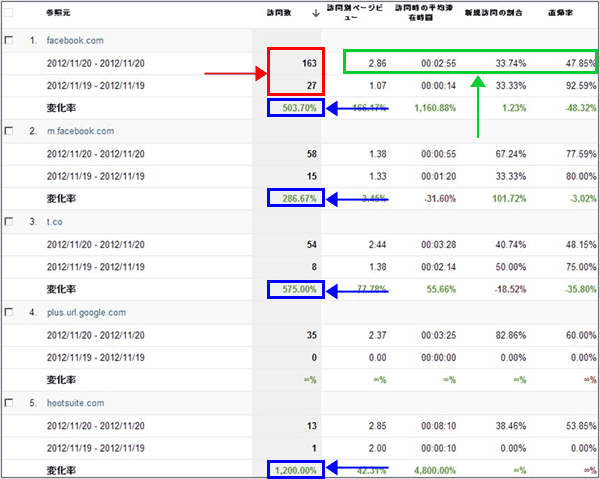Check the box for m.facebook.com row
The image size is (600, 479).
coord(8,131)
